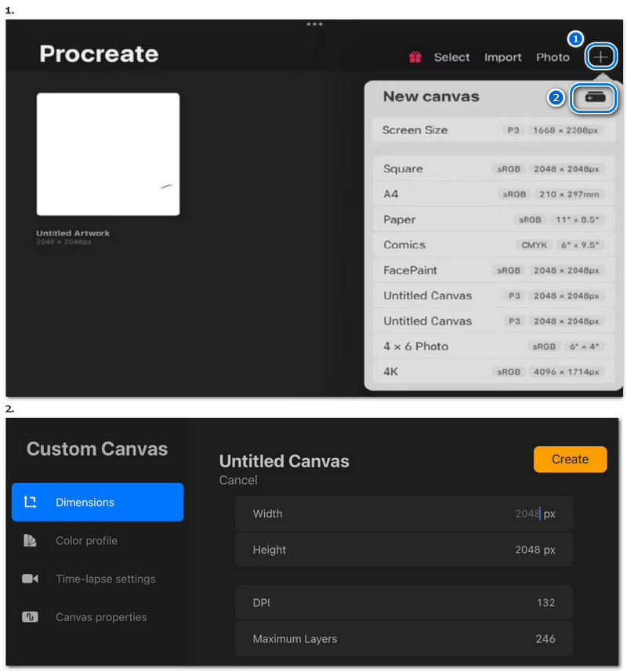Choose the A4 canvas preset
Viewport: 627px width, 672px height.
tap(493, 194)
